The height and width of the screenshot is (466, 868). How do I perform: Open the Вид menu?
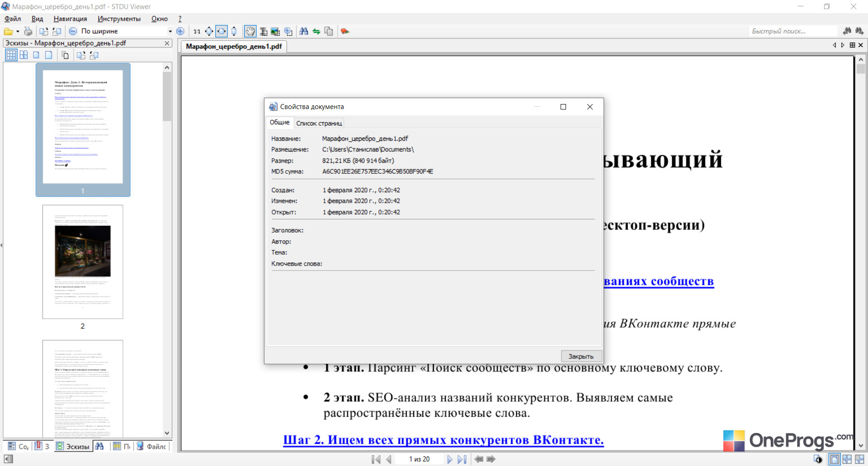(37, 19)
